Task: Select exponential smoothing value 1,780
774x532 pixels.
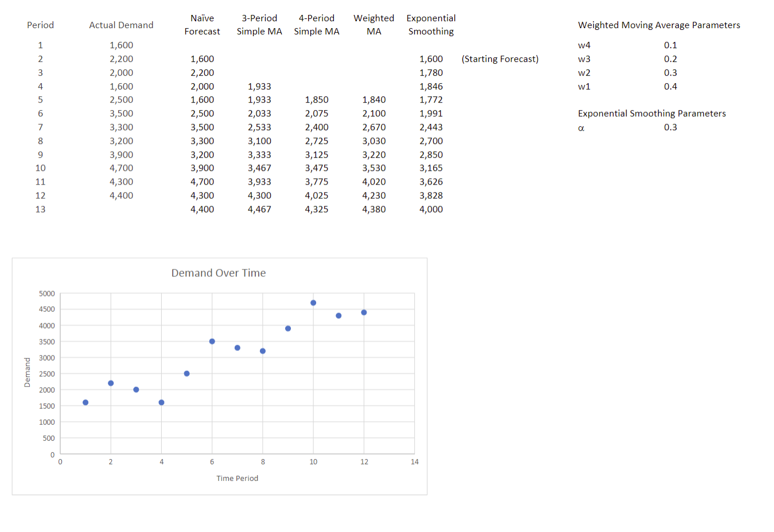Action: (431, 73)
